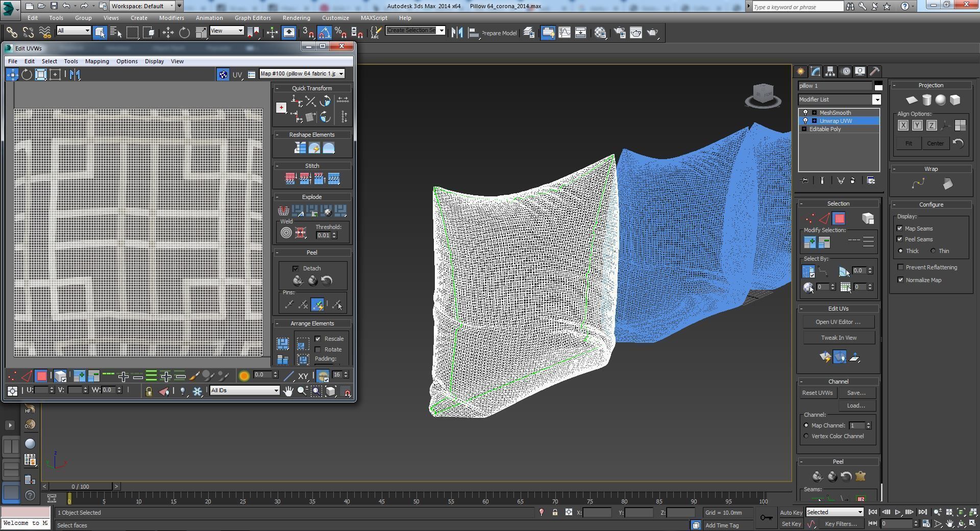Toggle Angle Snap in main toolbar

(325, 33)
